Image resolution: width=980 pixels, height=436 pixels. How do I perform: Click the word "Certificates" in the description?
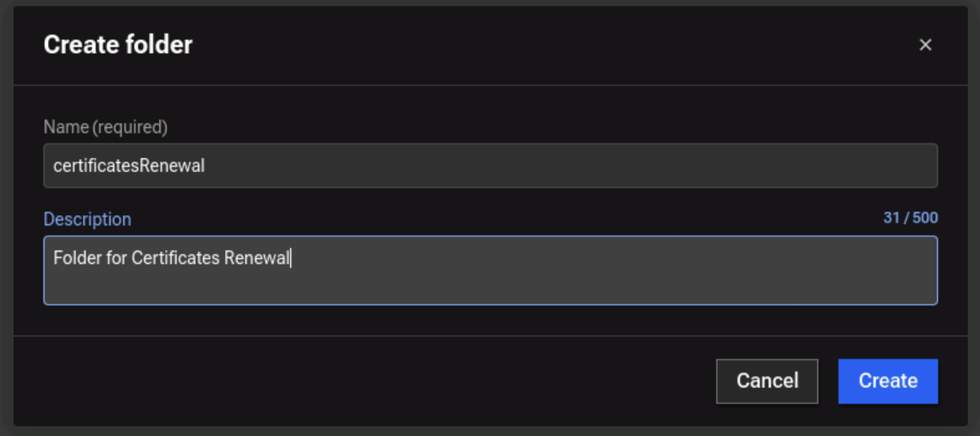(x=175, y=258)
